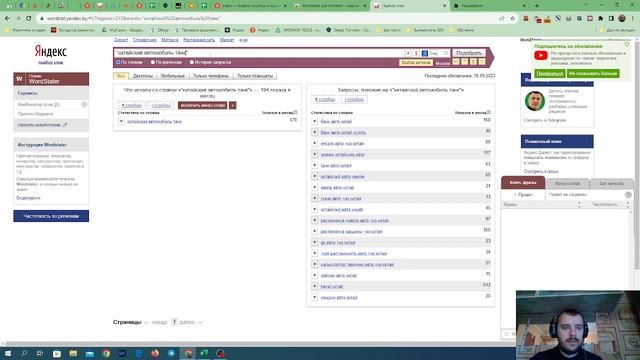Sort by Фразы column arrows
Image resolution: width=640 pixels, height=360 pixels.
(x=579, y=204)
